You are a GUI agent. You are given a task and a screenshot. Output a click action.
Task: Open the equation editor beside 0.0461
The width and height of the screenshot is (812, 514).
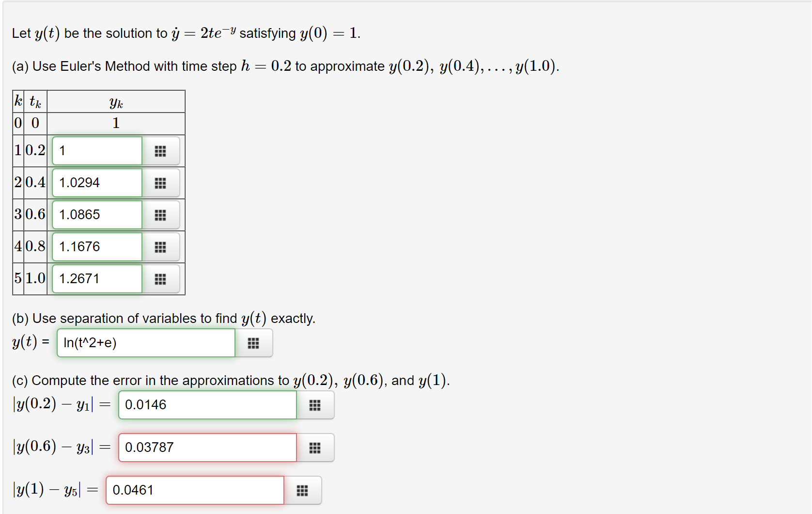pos(302,490)
